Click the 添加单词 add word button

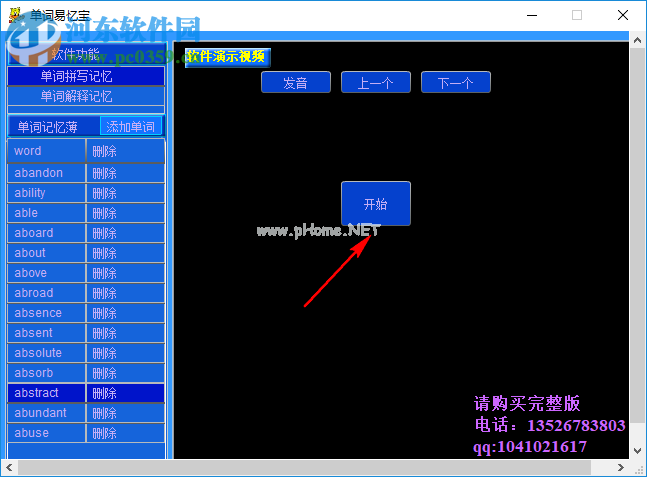pos(131,127)
